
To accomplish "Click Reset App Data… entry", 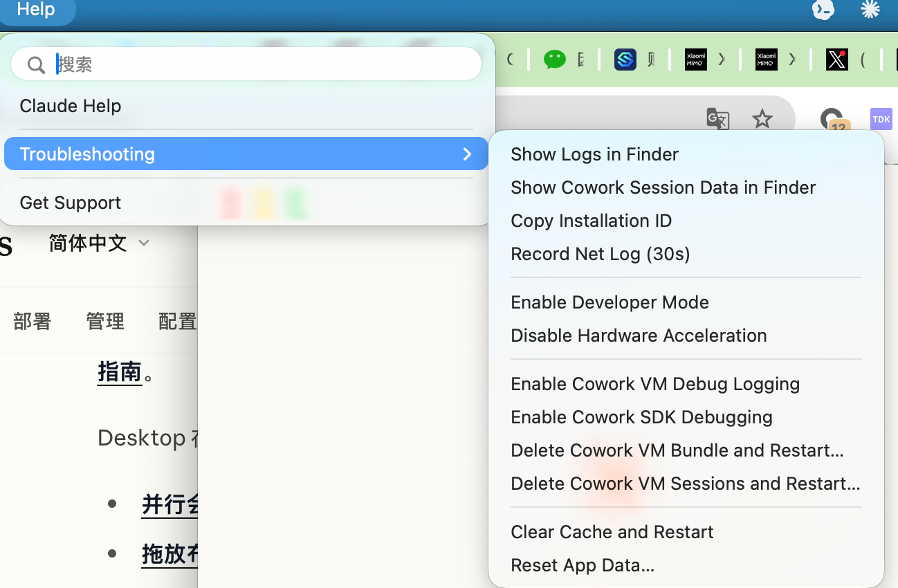I will 686,565.
